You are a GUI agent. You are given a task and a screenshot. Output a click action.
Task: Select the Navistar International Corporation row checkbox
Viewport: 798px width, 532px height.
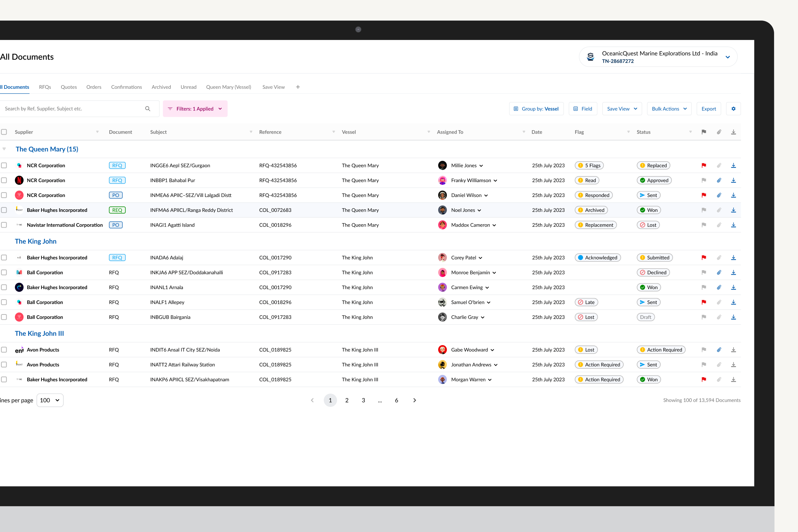(x=4, y=225)
